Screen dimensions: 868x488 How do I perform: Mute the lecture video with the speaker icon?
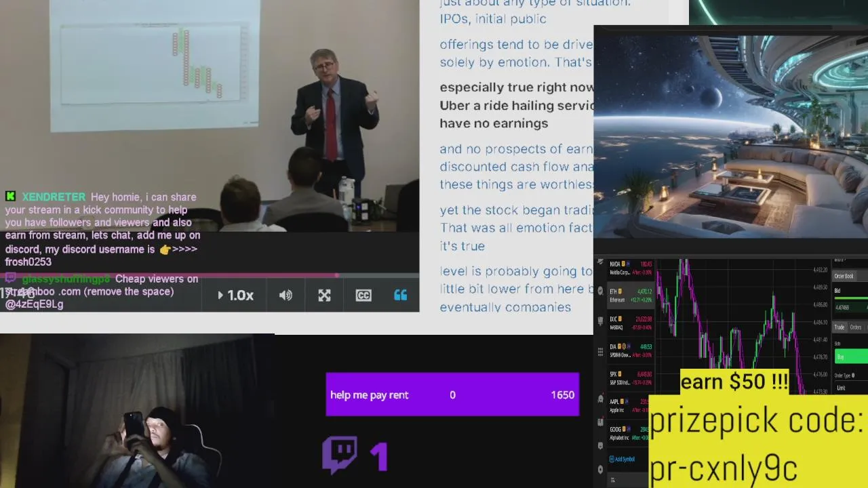(x=285, y=296)
